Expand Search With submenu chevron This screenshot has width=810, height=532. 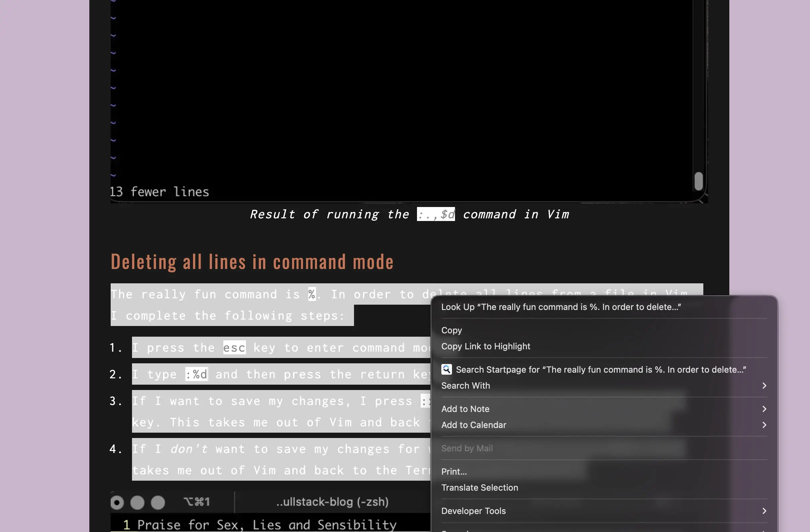click(764, 386)
